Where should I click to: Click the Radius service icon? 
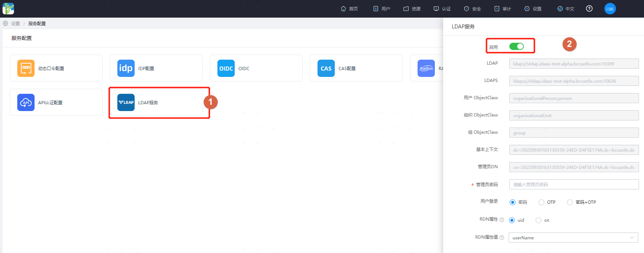tap(426, 68)
